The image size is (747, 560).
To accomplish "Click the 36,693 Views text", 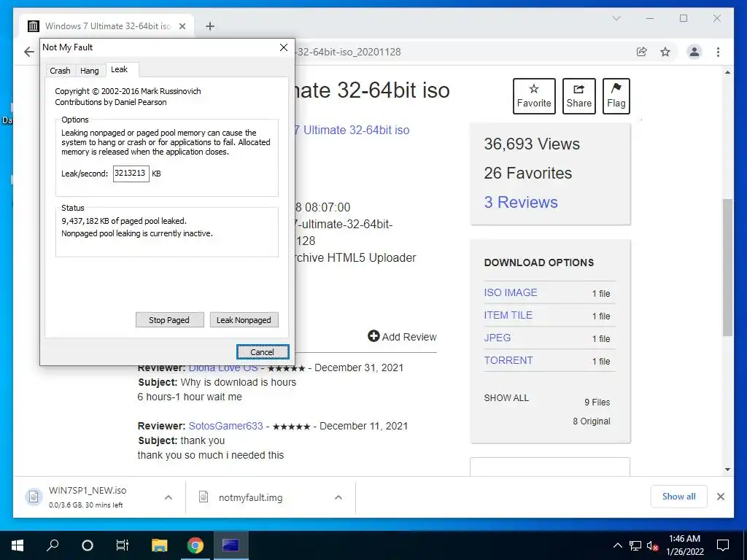I will click(532, 144).
